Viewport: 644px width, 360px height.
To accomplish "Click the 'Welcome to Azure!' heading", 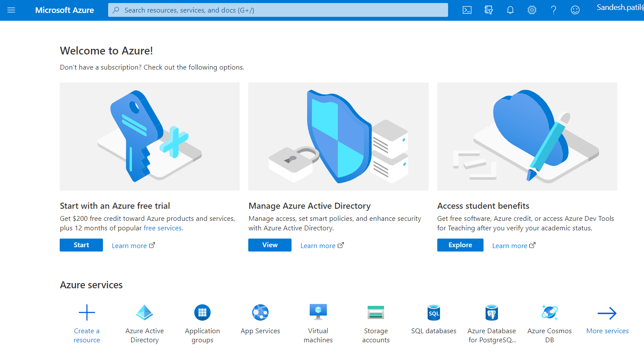I will (106, 51).
